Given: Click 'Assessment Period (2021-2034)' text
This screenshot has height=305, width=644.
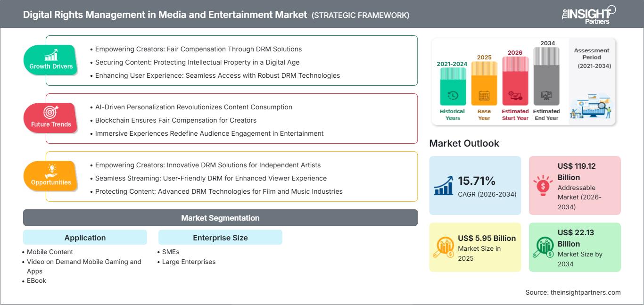Looking at the screenshot, I should (x=592, y=58).
